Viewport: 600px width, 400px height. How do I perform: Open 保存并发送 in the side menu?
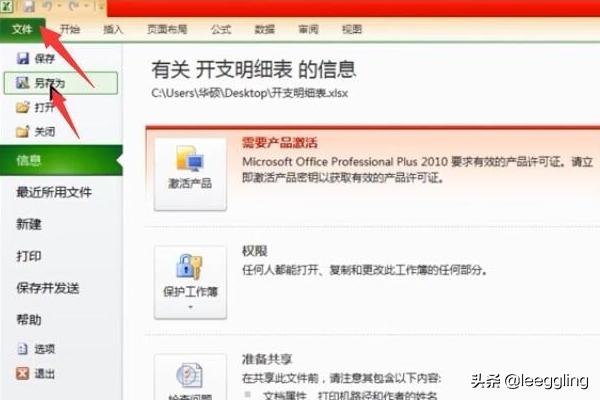coord(48,288)
